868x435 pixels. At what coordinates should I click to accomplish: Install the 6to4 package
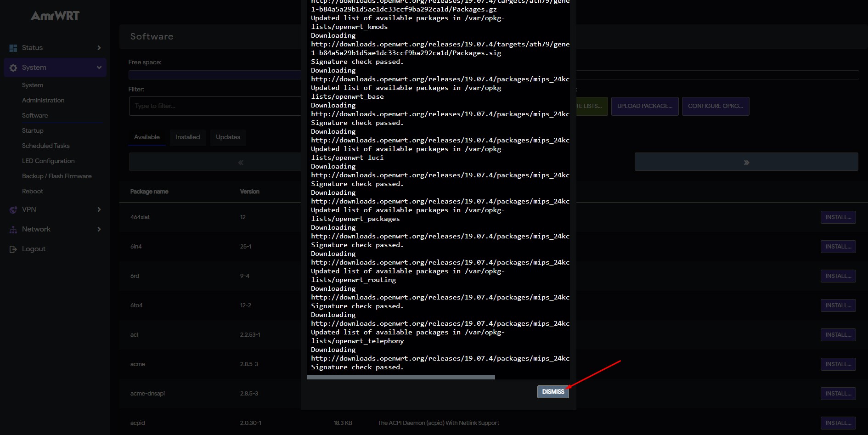tap(838, 305)
